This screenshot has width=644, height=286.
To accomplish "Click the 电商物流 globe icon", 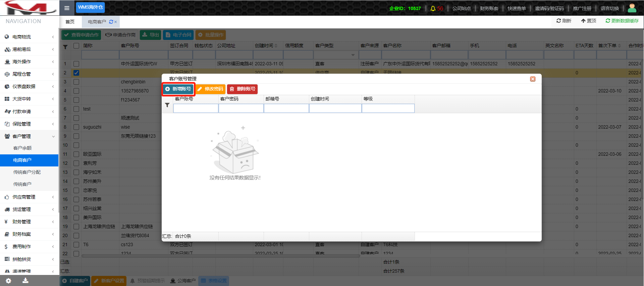I will point(7,37).
